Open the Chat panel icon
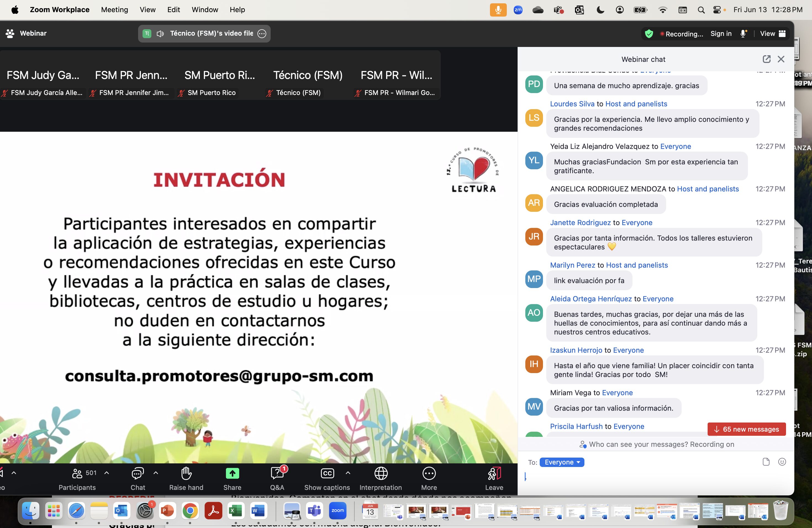The image size is (812, 528). pyautogui.click(x=138, y=473)
